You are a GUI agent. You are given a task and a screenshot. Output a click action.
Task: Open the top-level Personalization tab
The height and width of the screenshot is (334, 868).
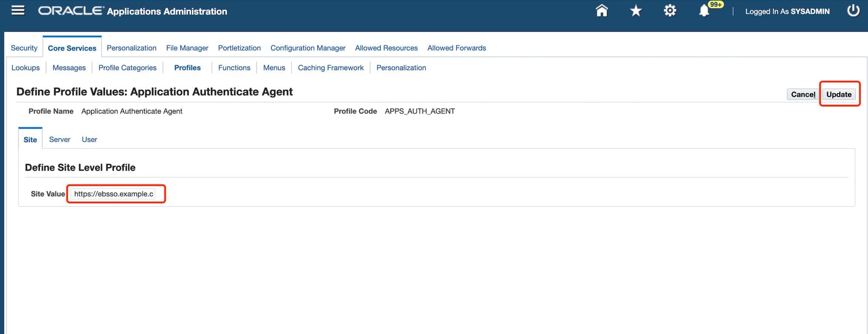click(131, 48)
